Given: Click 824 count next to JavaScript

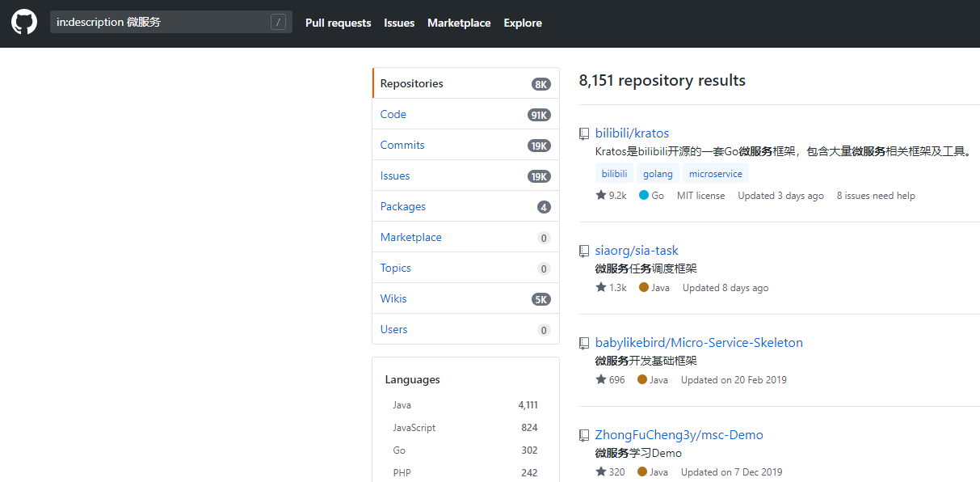Looking at the screenshot, I should (529, 428).
